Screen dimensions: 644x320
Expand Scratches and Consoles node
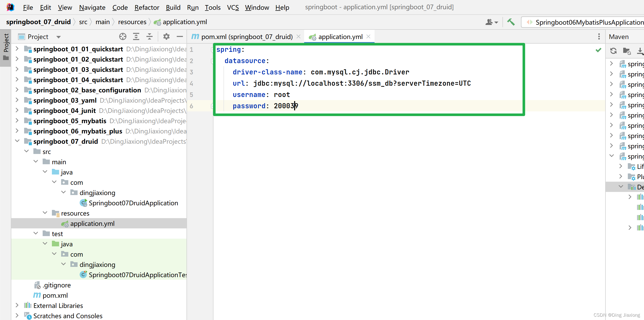(17, 316)
